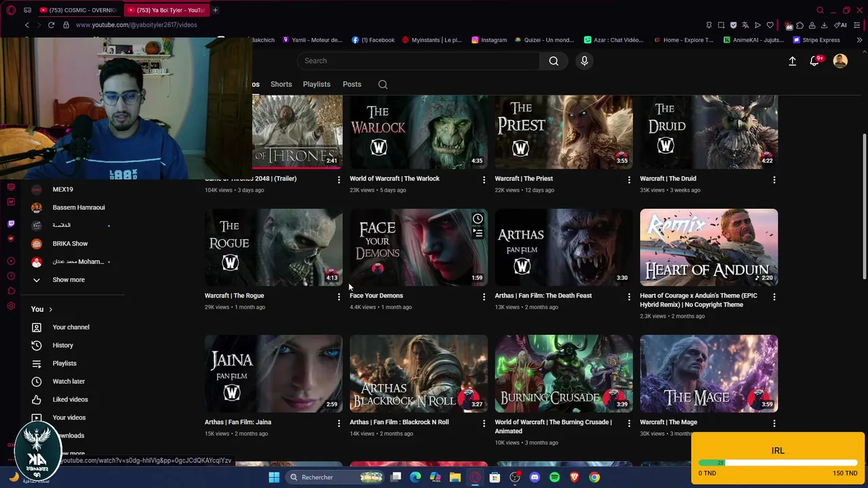
Task: Open Discord from the taskbar
Action: click(x=534, y=477)
